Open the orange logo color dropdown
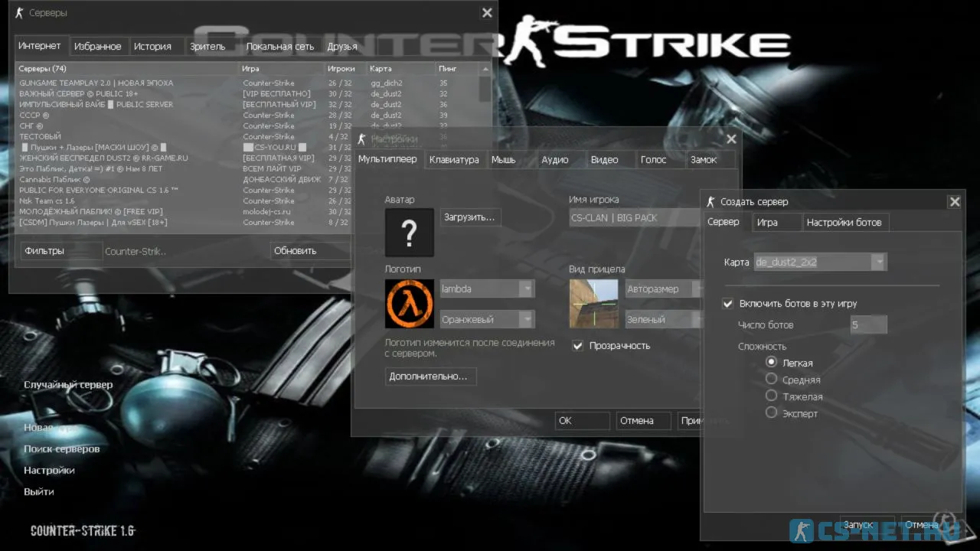This screenshot has height=551, width=980. (526, 320)
